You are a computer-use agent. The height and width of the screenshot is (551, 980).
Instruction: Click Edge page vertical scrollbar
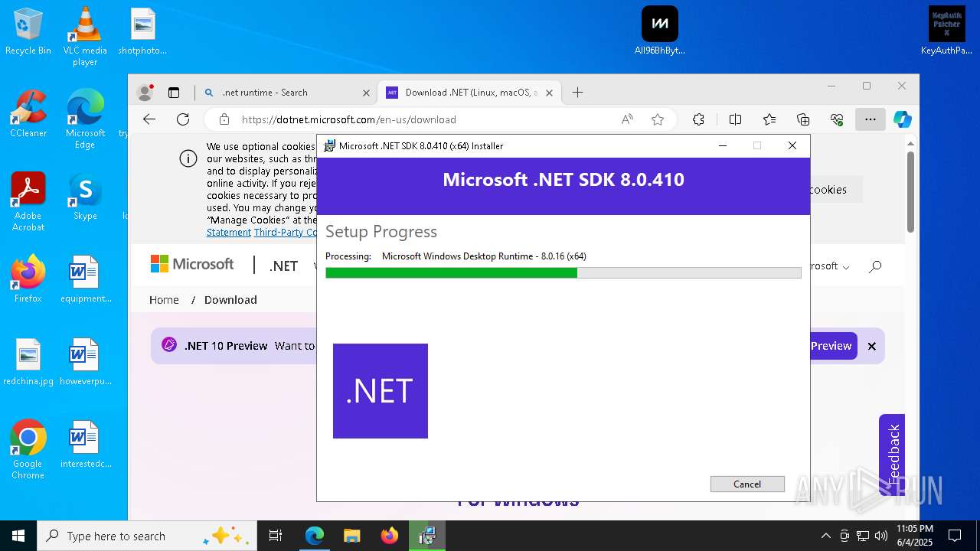(910, 191)
